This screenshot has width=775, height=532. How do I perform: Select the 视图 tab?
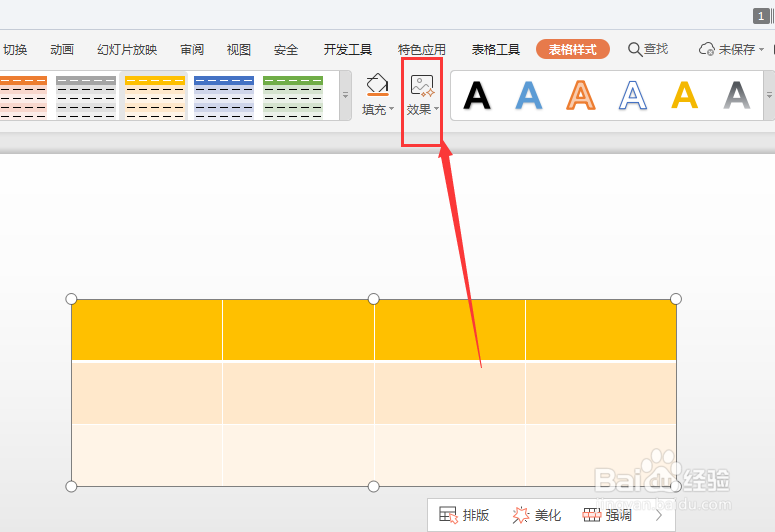(x=239, y=49)
